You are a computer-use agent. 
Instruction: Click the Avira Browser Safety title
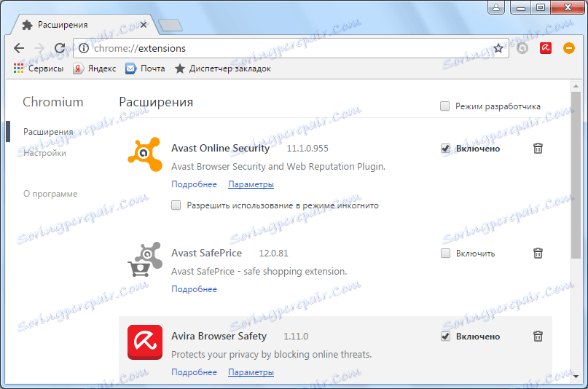(219, 336)
